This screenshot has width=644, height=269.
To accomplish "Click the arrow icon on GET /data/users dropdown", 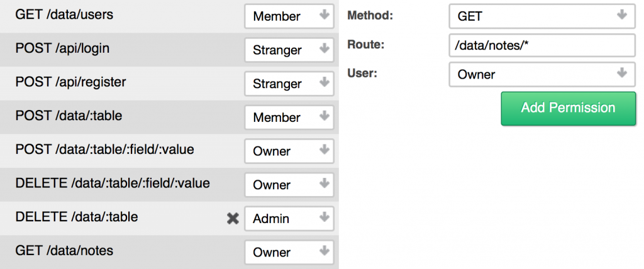I will click(x=325, y=15).
